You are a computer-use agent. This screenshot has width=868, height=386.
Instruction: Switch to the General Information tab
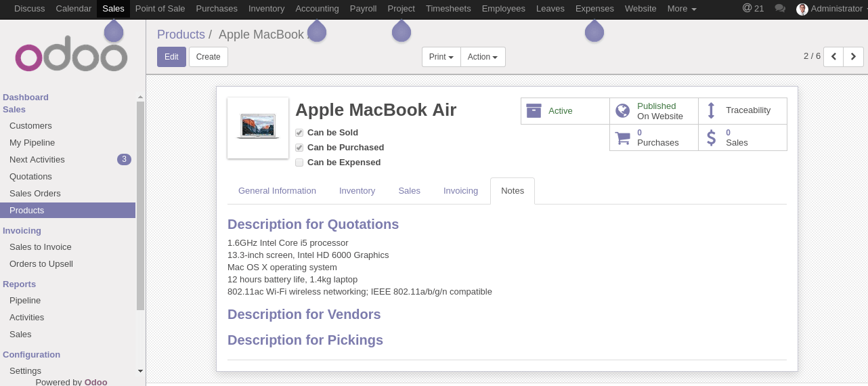277,191
